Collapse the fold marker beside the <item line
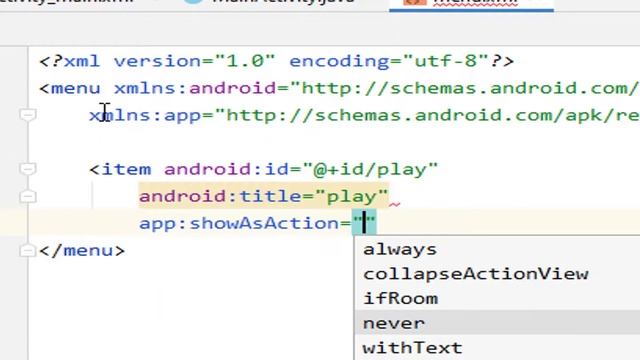Viewport: 640px width, 360px height. tap(28, 169)
